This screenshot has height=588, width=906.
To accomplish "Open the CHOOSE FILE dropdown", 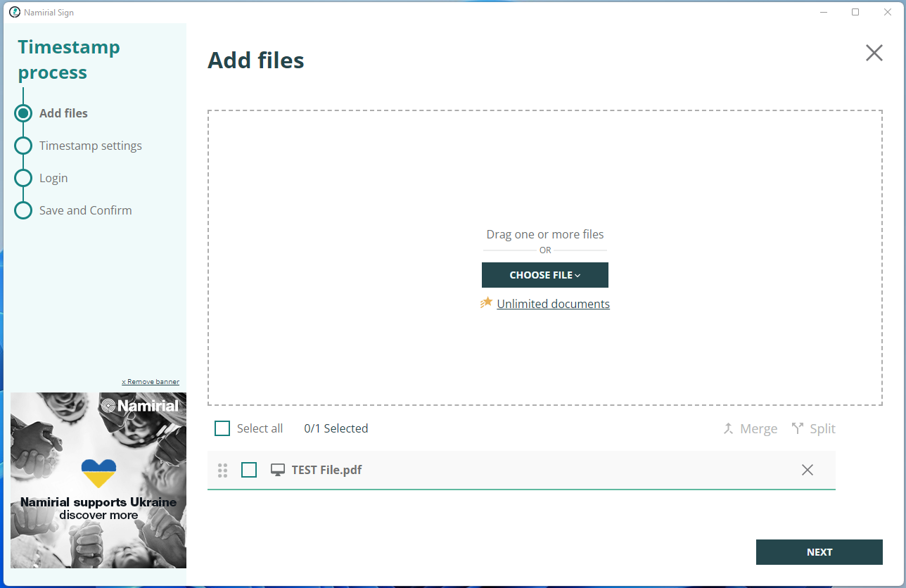I will tap(545, 275).
